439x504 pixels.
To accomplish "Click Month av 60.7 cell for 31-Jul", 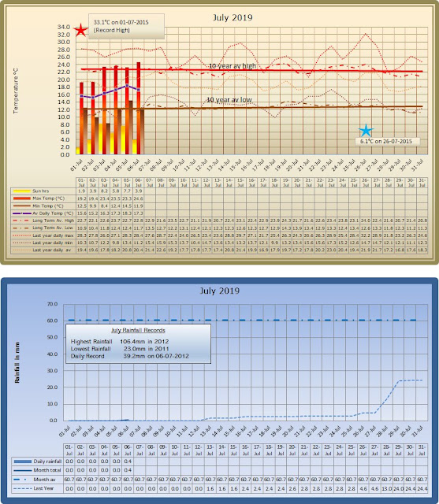I will [422, 480].
